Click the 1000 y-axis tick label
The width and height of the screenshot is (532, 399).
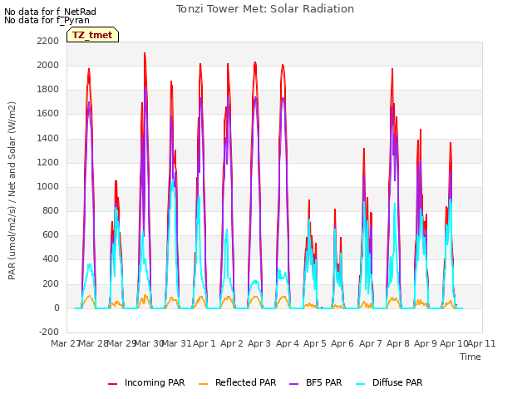tap(48, 186)
